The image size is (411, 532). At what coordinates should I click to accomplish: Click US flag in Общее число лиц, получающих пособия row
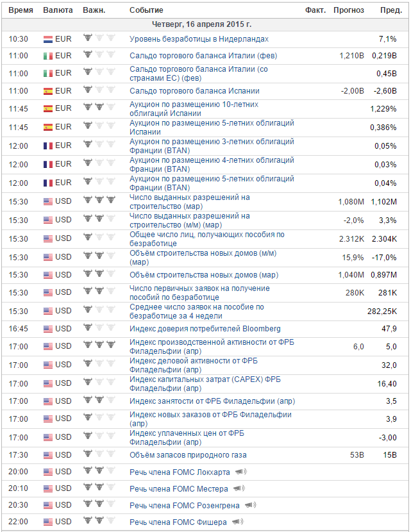[x=48, y=239]
